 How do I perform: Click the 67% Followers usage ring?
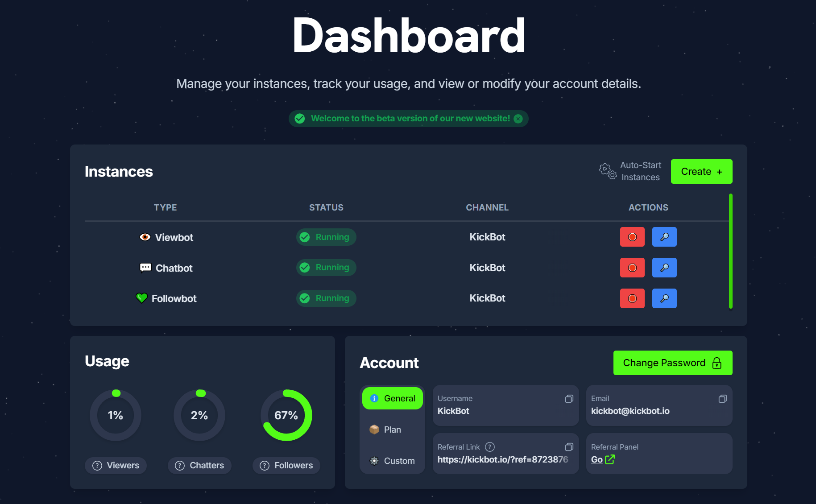point(286,415)
